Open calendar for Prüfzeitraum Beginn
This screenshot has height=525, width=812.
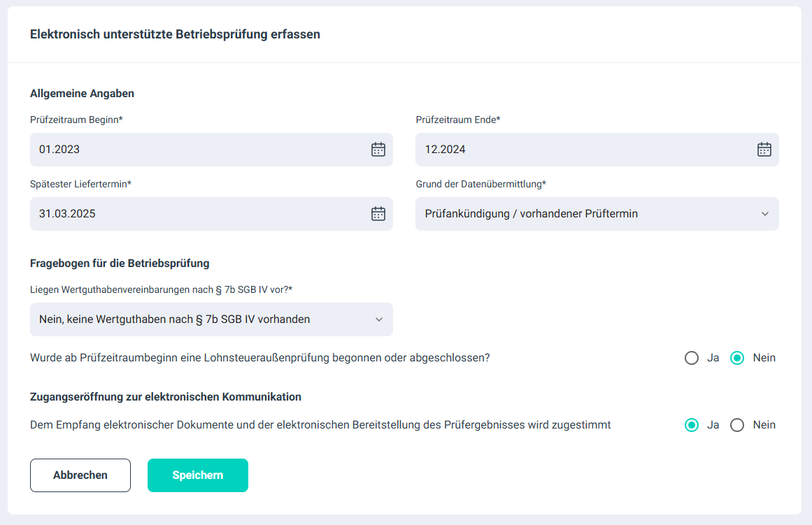tap(378, 150)
